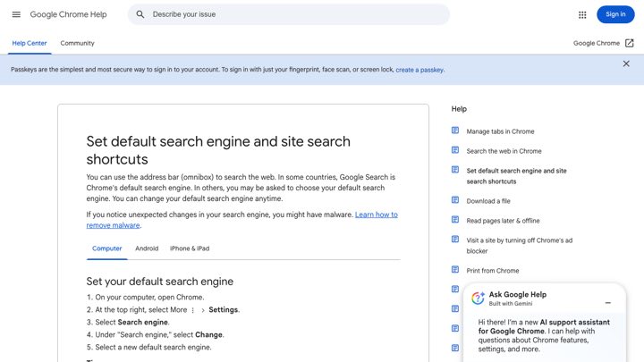Open Search the web in Chrome article
644x362 pixels.
point(504,151)
